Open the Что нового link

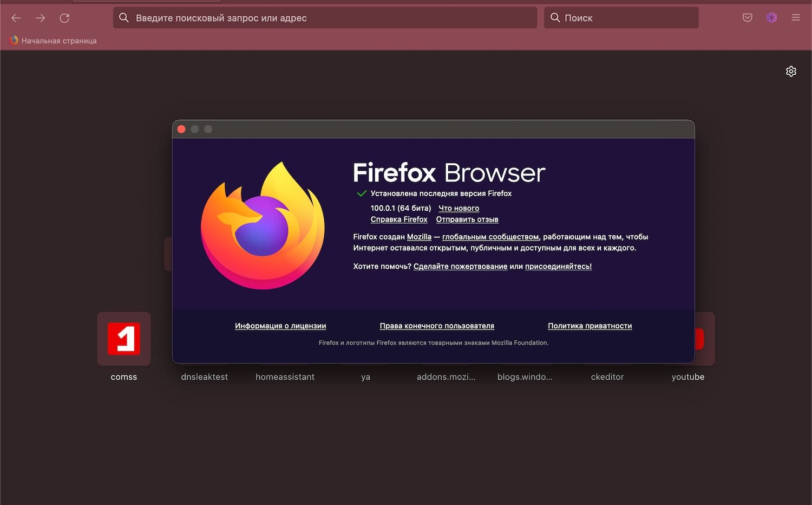[459, 208]
